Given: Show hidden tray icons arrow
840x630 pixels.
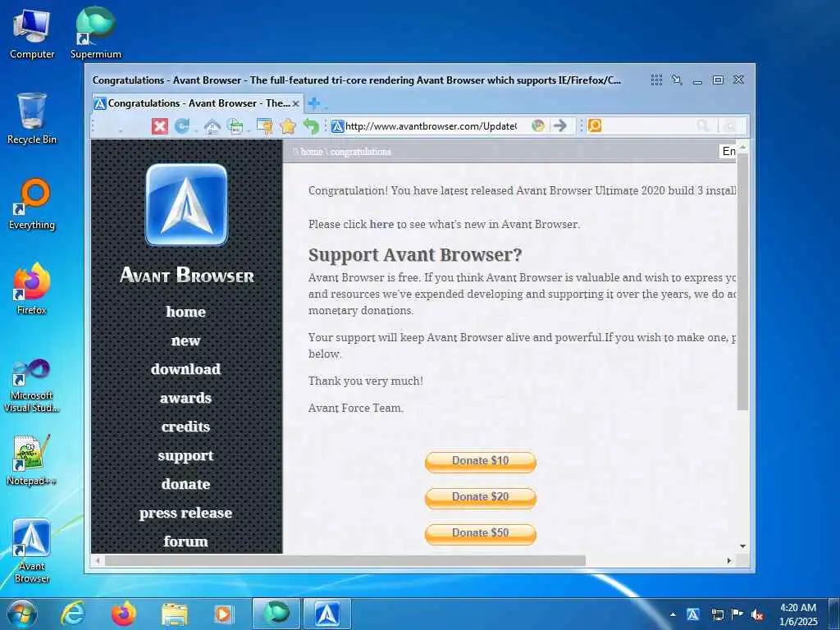Looking at the screenshot, I should (x=673, y=614).
